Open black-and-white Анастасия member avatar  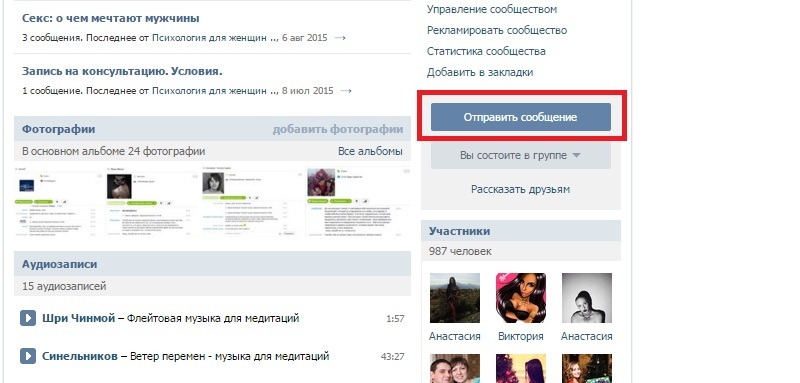587,298
